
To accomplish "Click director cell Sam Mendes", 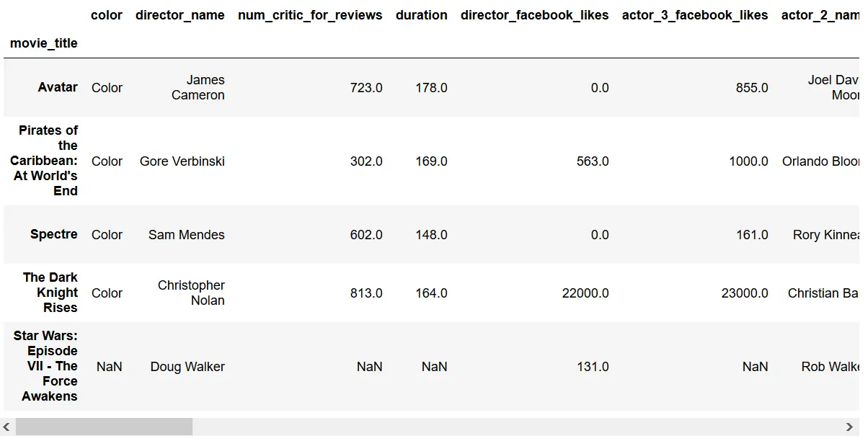I will 187,235.
